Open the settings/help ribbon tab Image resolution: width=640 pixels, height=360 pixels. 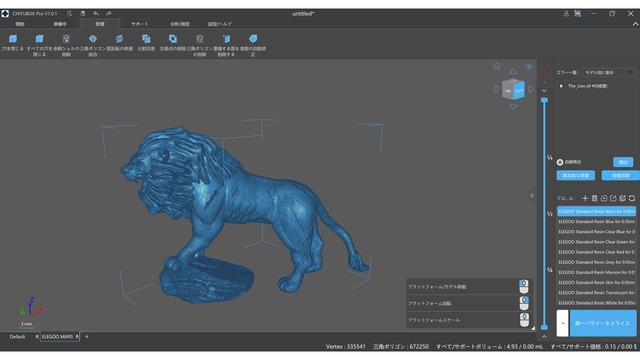(x=220, y=24)
